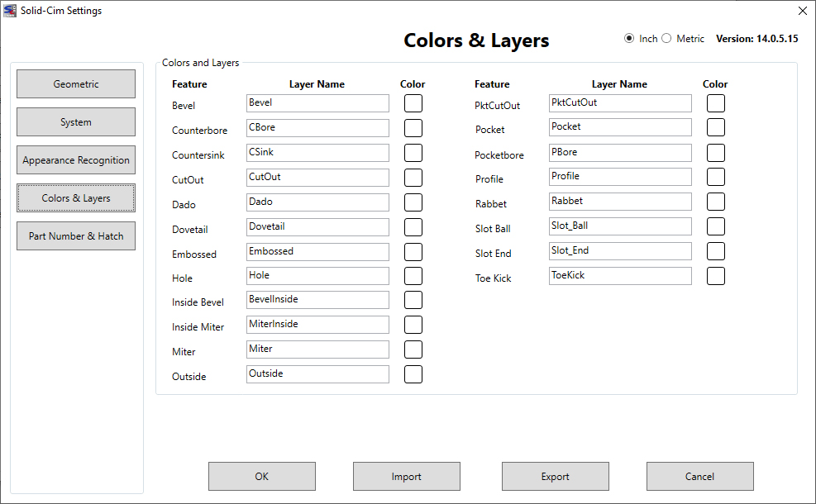Pick the color for the Hole feature
Screen dimensions: 816x504
tap(413, 276)
